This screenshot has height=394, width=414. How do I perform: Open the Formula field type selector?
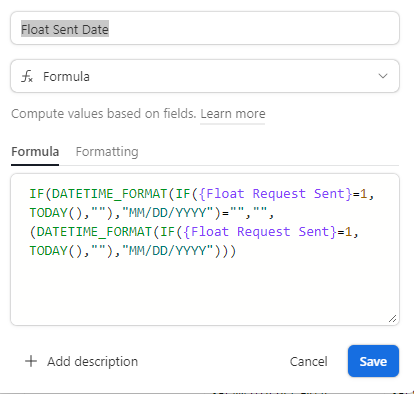(205, 76)
